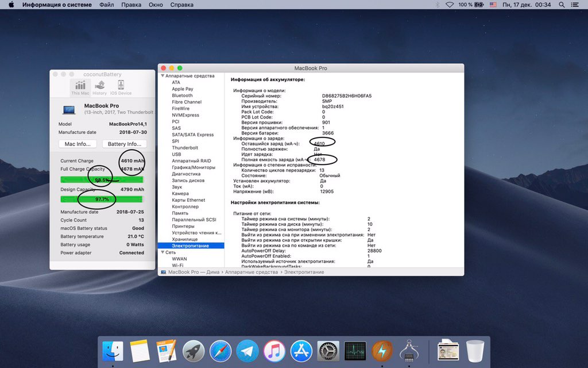Open the Trash in the Dock

pos(475,351)
